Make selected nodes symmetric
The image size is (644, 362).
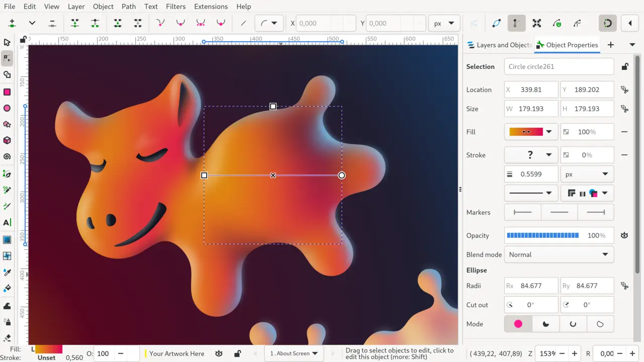pyautogui.click(x=201, y=23)
